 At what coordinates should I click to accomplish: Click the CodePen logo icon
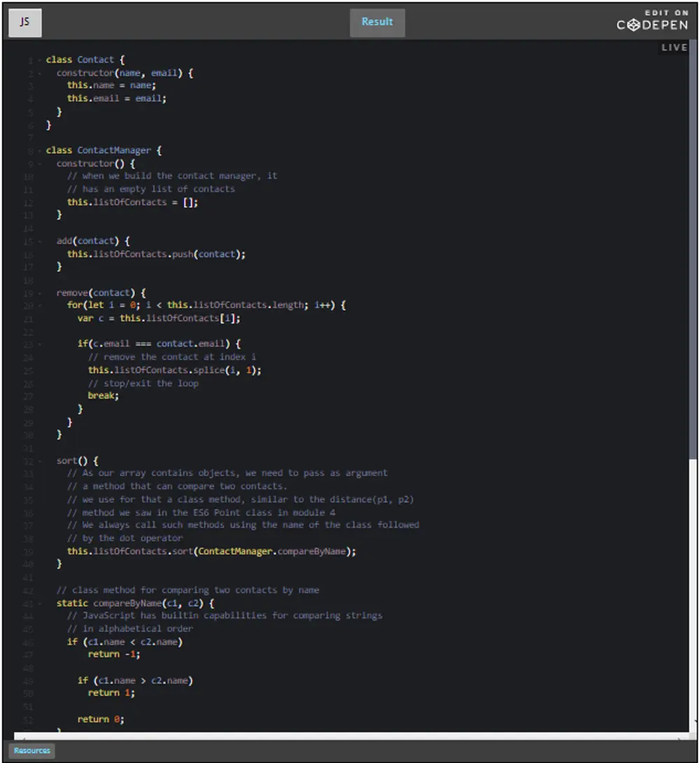coord(633,25)
